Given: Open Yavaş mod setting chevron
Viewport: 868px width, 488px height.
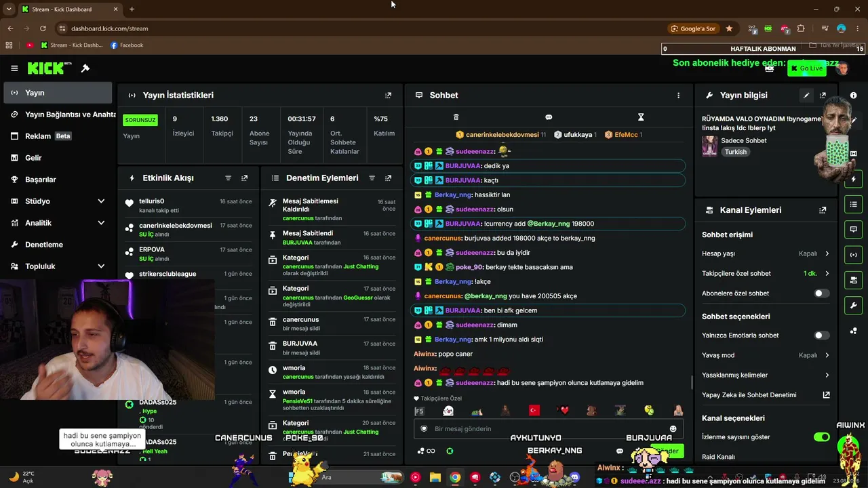Looking at the screenshot, I should coord(827,355).
